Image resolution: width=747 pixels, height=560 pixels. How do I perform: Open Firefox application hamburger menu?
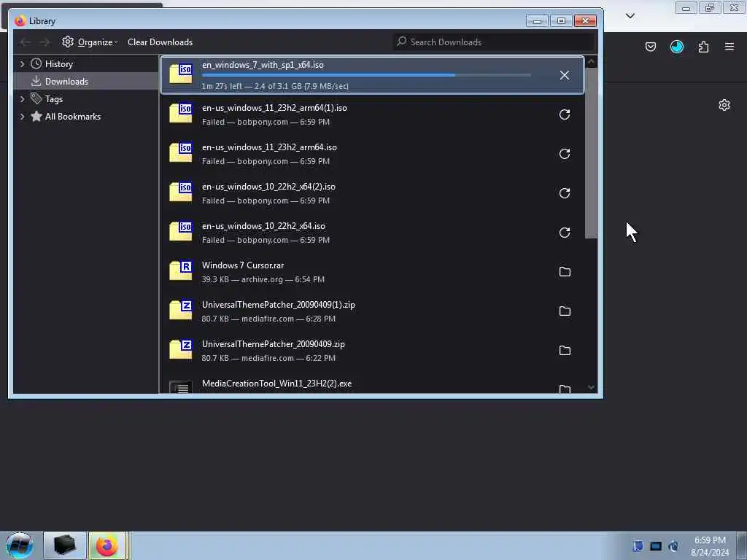click(729, 47)
